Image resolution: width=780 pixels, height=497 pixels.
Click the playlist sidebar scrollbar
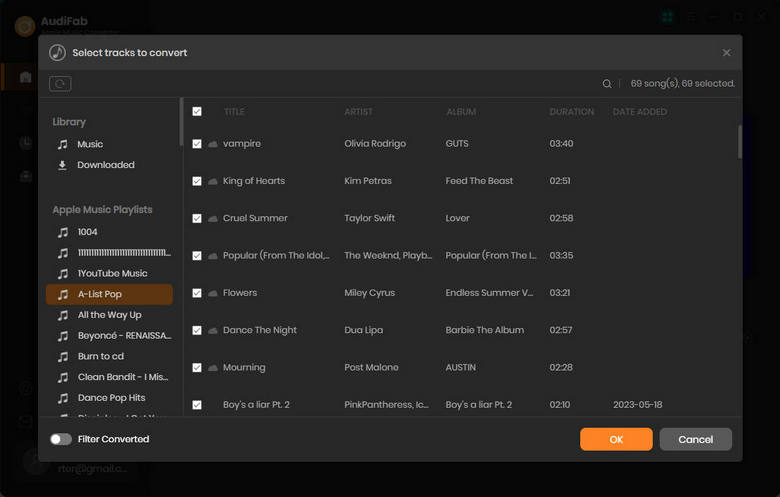(181, 122)
